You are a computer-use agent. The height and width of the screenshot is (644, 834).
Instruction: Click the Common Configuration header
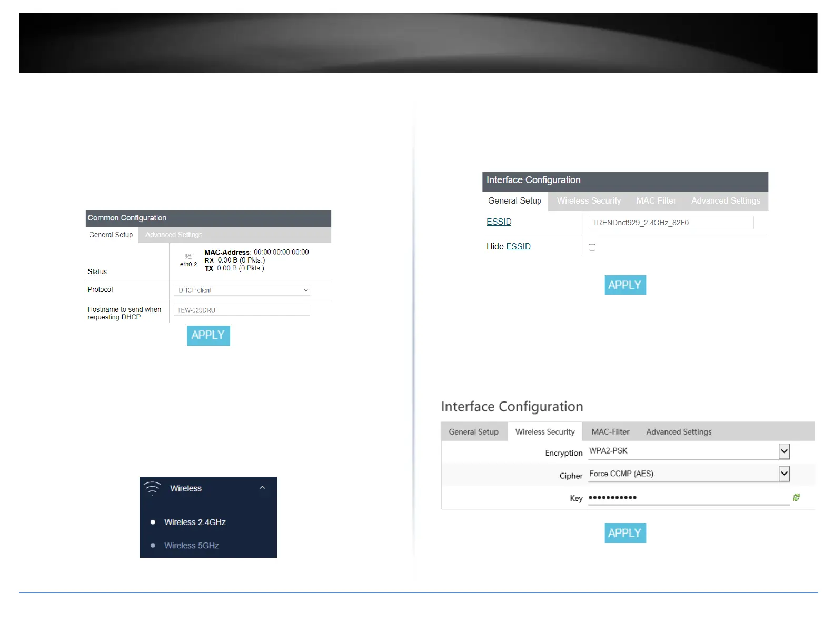click(x=208, y=218)
